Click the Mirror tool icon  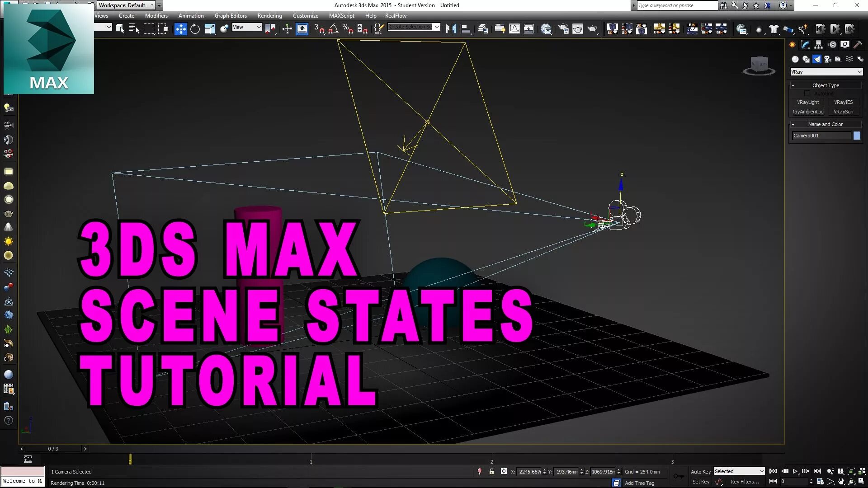(451, 29)
